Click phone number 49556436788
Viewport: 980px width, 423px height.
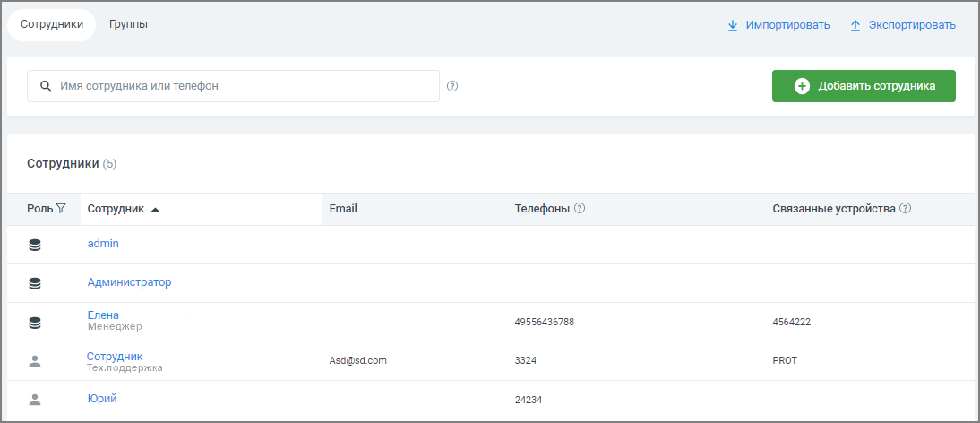point(544,323)
